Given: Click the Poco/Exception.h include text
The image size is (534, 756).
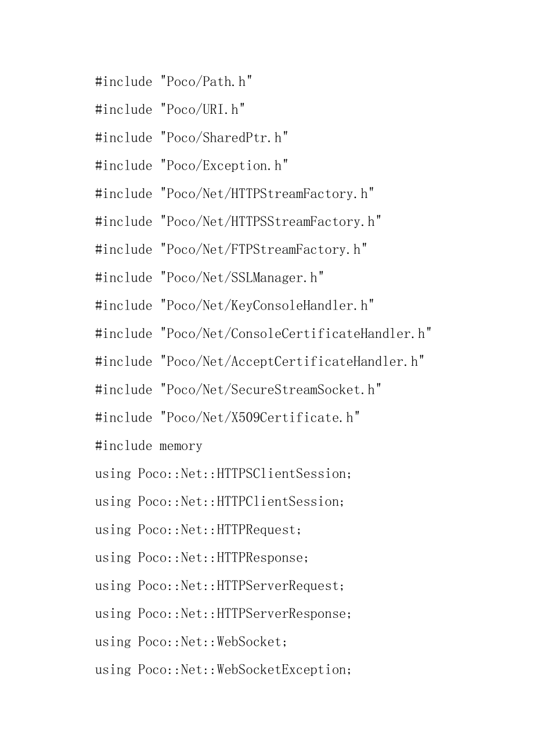Looking at the screenshot, I should [x=192, y=165].
